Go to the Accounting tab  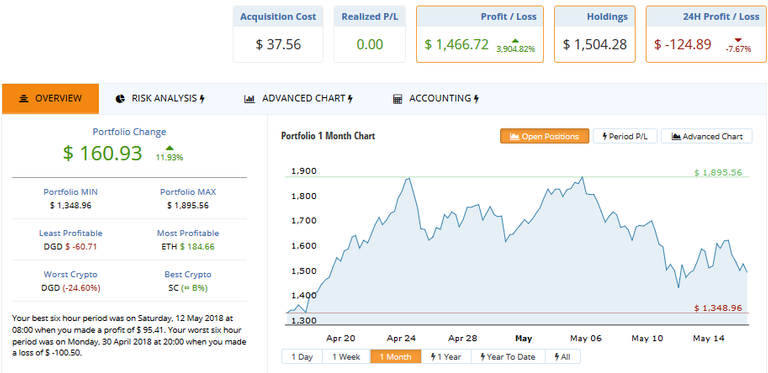[x=436, y=99]
